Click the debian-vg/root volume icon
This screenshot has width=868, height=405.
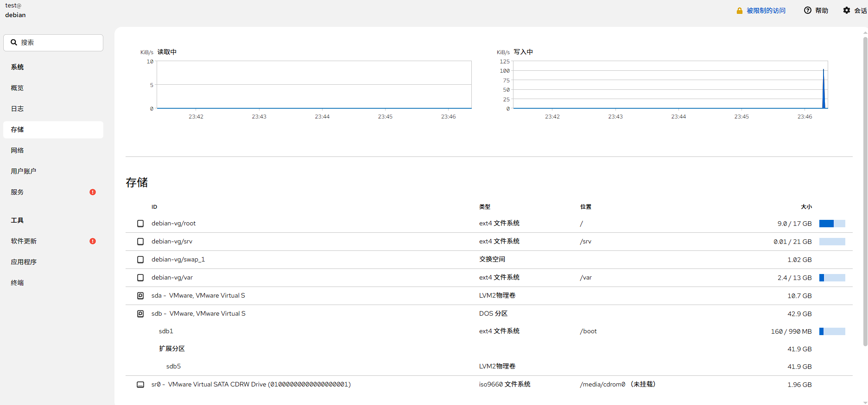coord(140,224)
